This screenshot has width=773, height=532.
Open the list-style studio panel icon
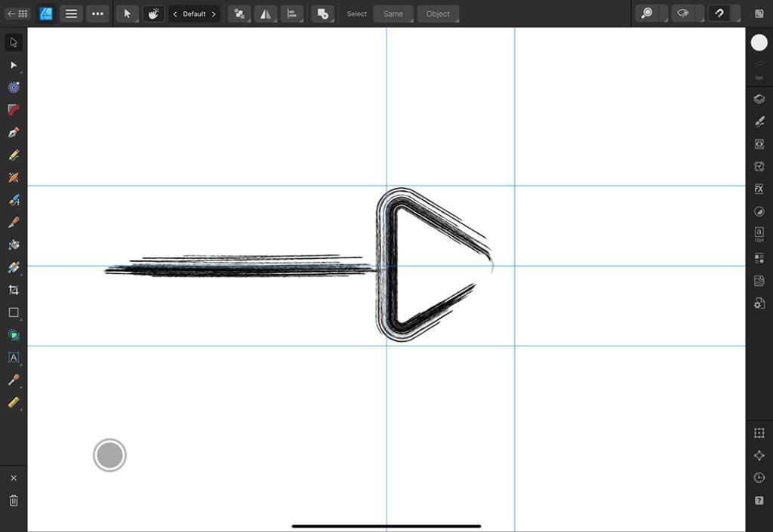click(x=759, y=257)
